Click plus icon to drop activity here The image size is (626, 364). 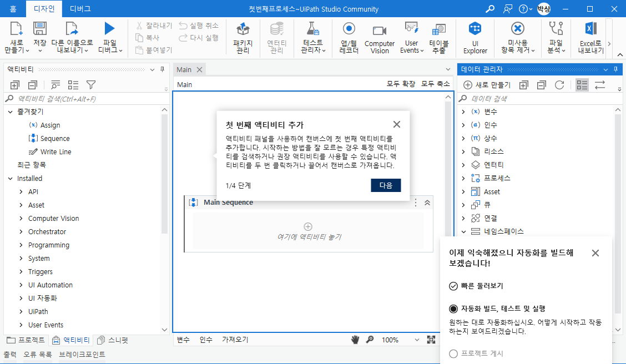coord(308,227)
